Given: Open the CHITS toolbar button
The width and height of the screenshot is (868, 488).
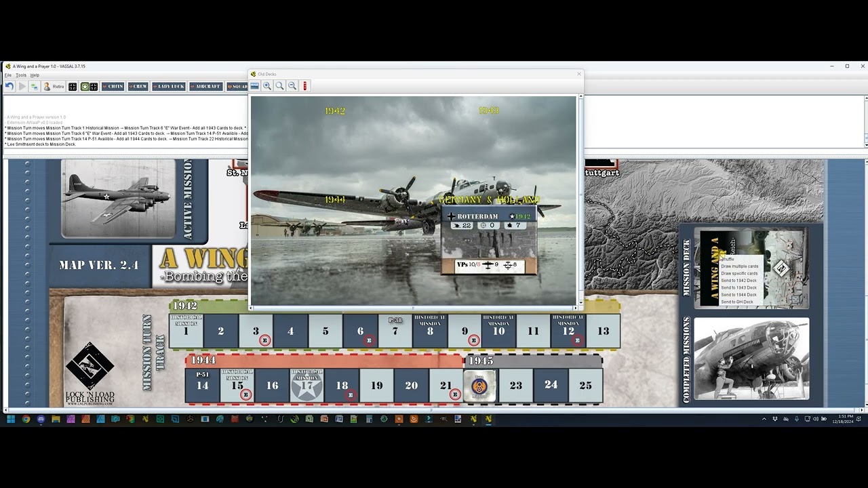Looking at the screenshot, I should 113,86.
